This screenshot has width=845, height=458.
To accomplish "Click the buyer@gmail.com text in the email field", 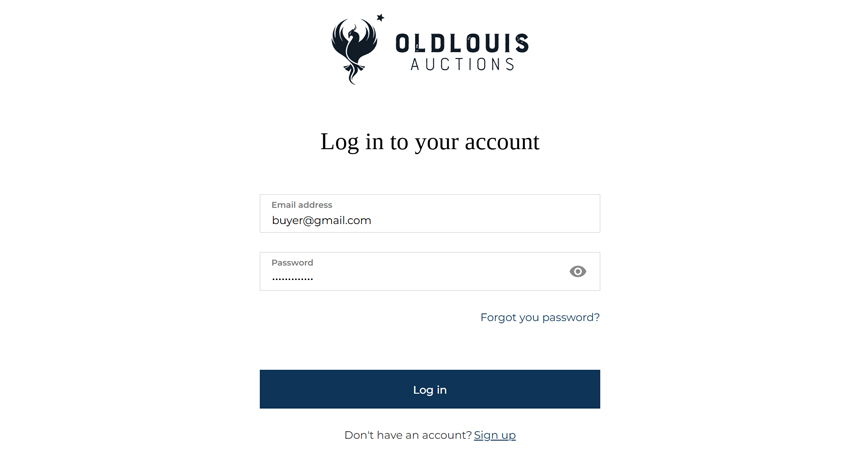I will point(321,220).
